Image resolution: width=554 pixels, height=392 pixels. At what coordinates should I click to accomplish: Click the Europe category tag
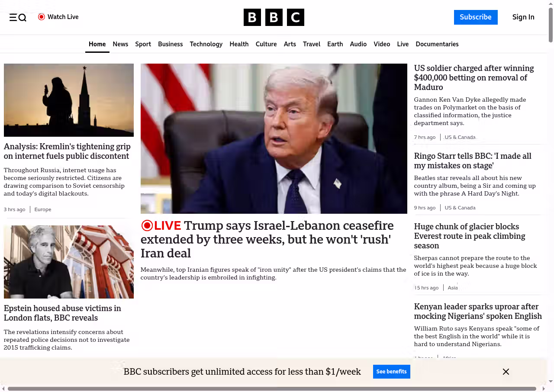pyautogui.click(x=43, y=209)
